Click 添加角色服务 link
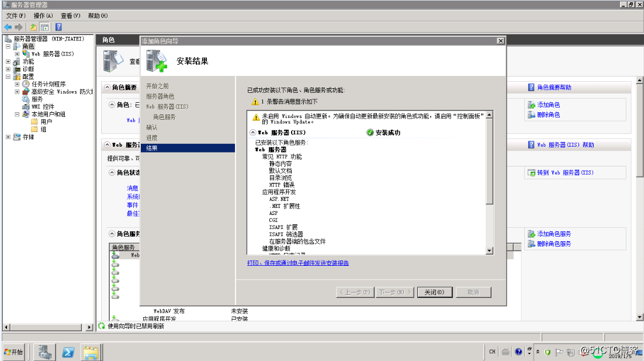The image size is (644, 361). [554, 234]
